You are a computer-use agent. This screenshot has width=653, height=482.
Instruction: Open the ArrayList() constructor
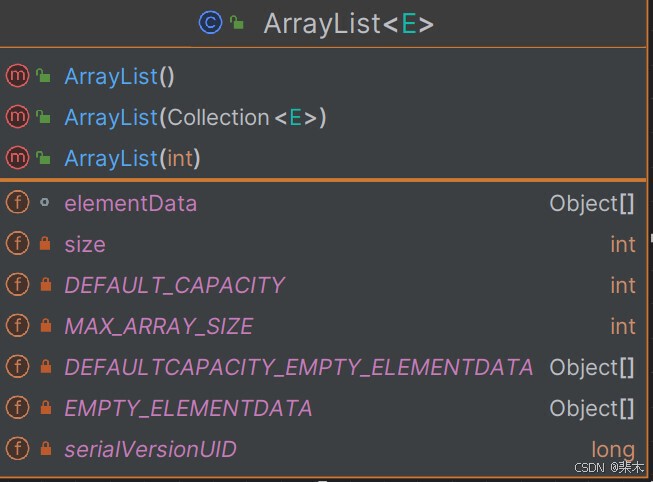(119, 77)
